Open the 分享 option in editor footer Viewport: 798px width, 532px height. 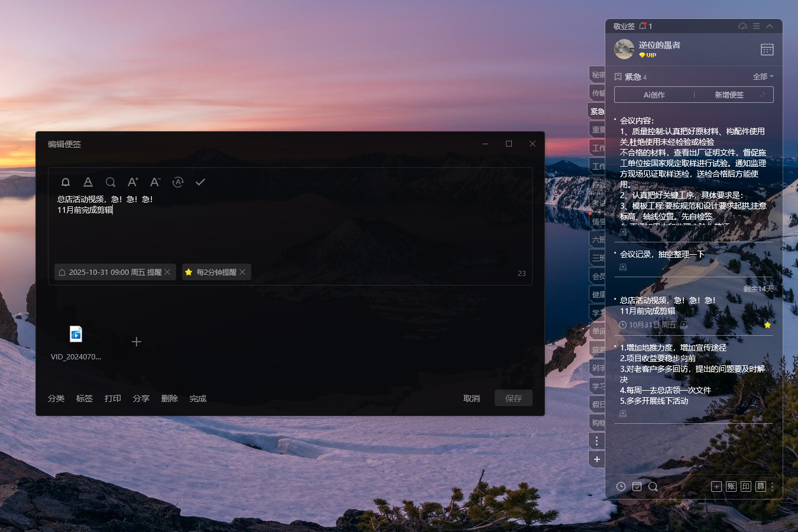pyautogui.click(x=141, y=398)
